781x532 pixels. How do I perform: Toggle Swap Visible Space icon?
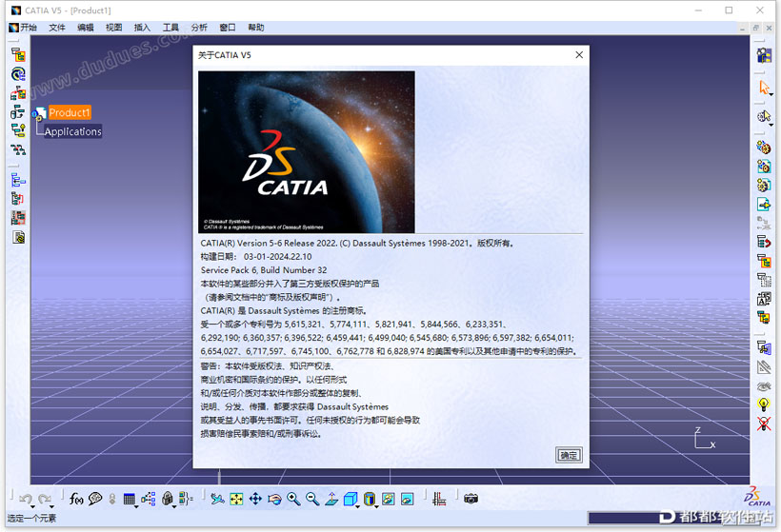point(407,499)
